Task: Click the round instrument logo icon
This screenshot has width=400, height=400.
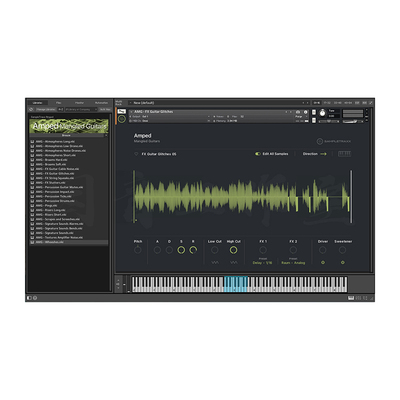Action: click(122, 118)
